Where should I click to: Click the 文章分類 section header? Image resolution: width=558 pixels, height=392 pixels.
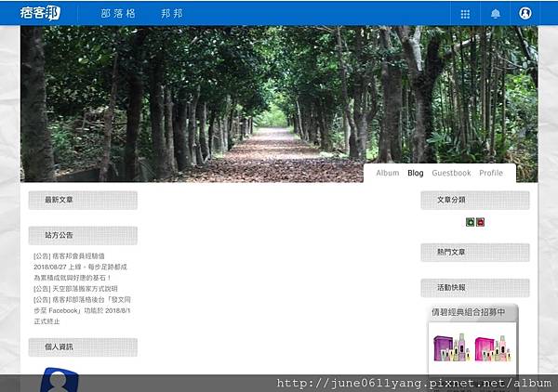[475, 200]
